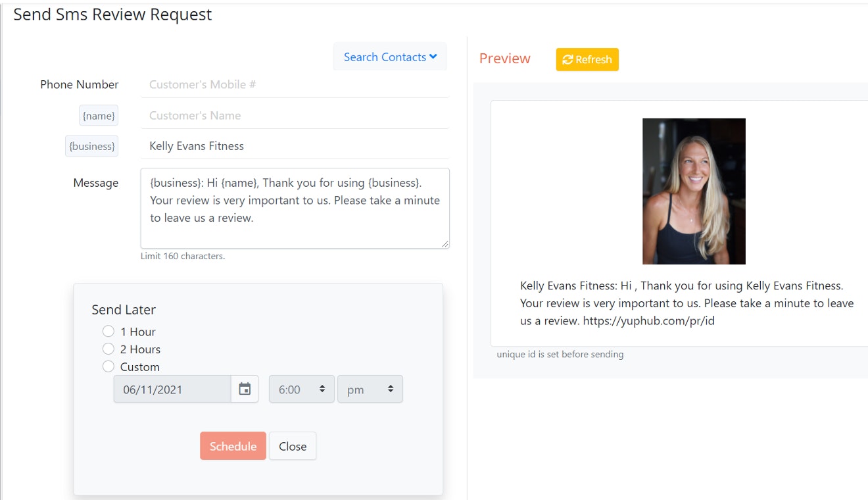
Task: Click the 'unique id is set before sending' note
Action: 560,354
